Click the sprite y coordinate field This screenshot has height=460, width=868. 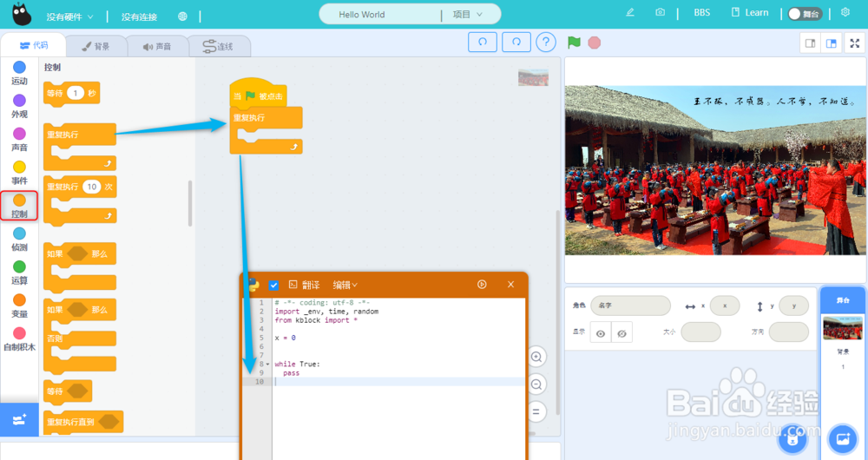(x=794, y=306)
